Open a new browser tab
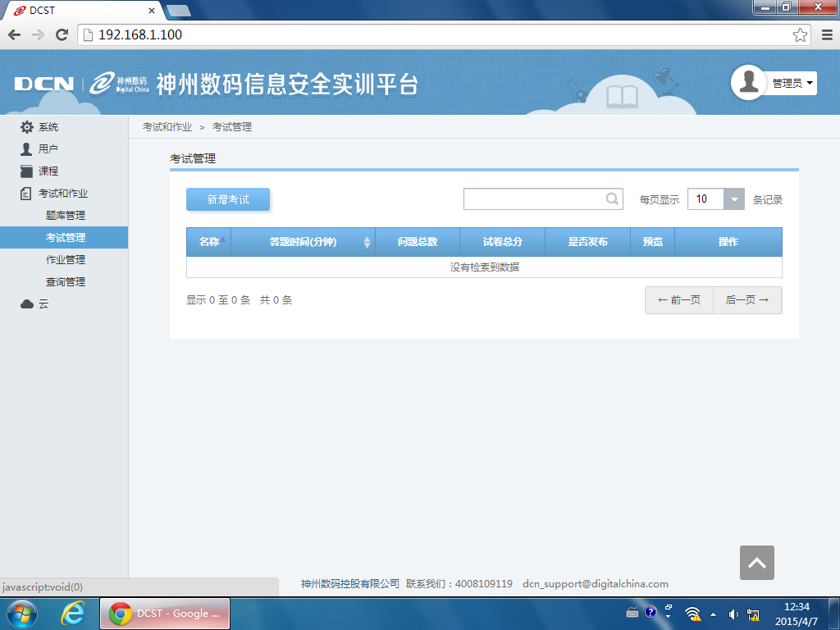 178,10
